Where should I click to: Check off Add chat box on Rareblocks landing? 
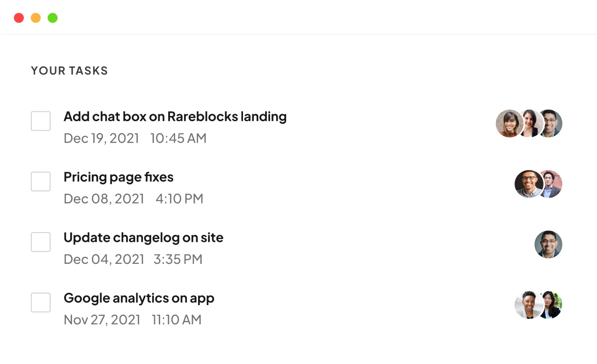[41, 121]
